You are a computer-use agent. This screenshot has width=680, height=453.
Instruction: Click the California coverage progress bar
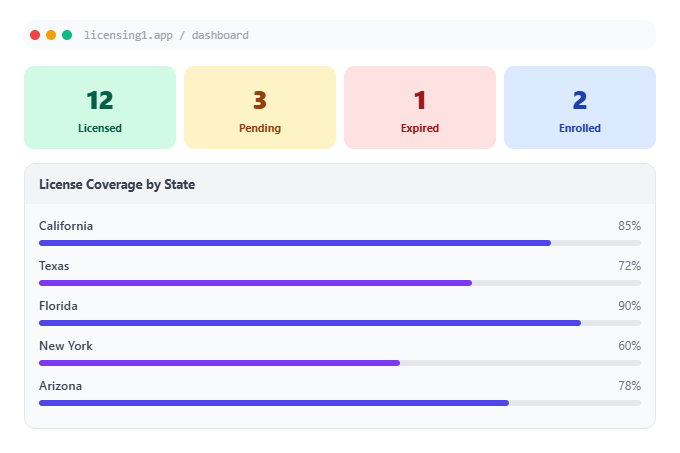[x=340, y=243]
